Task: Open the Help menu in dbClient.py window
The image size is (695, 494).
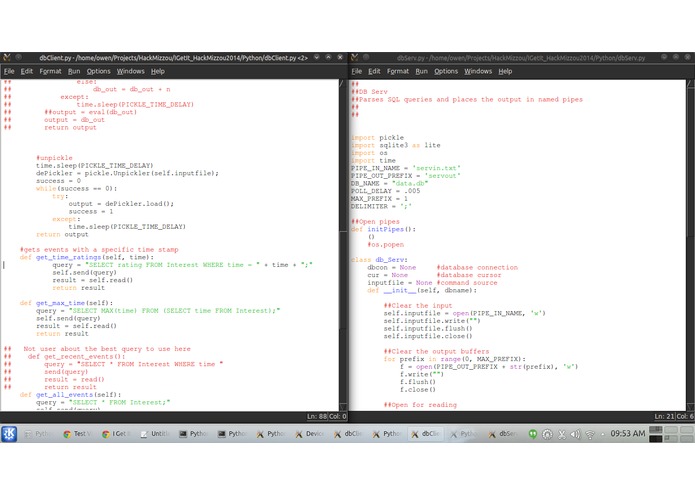Action: 157,71
